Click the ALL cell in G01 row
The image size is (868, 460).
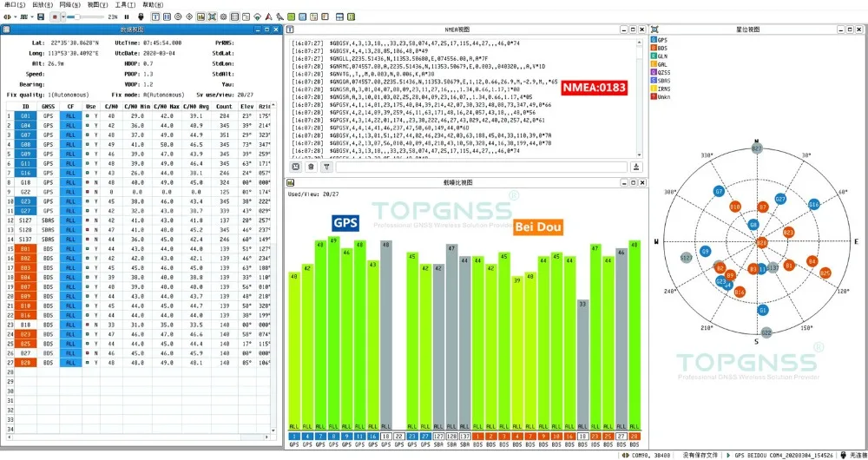pos(70,116)
